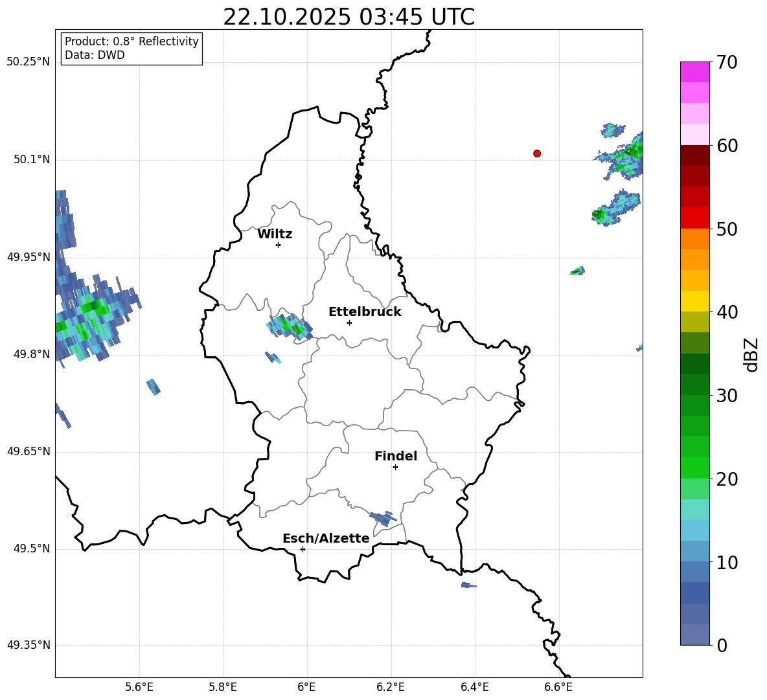Click the title '22.10.2025 03:45 UTC'
This screenshot has height=700, width=767.
[x=349, y=17]
